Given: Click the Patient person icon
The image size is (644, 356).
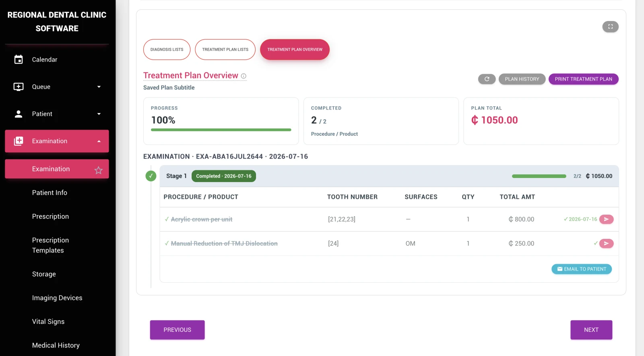Looking at the screenshot, I should (19, 114).
